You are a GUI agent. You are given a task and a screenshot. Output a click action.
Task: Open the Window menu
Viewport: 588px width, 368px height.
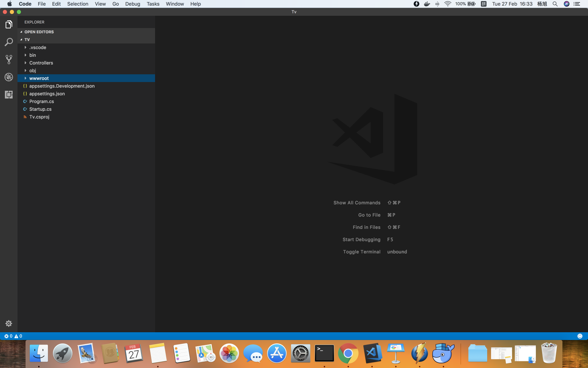pyautogui.click(x=175, y=4)
